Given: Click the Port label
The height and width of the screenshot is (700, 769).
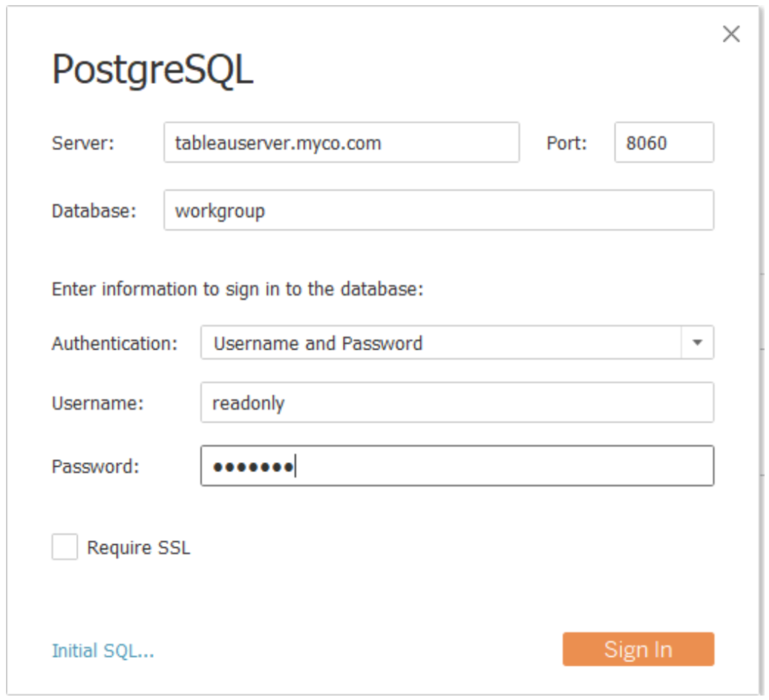Looking at the screenshot, I should (x=566, y=143).
